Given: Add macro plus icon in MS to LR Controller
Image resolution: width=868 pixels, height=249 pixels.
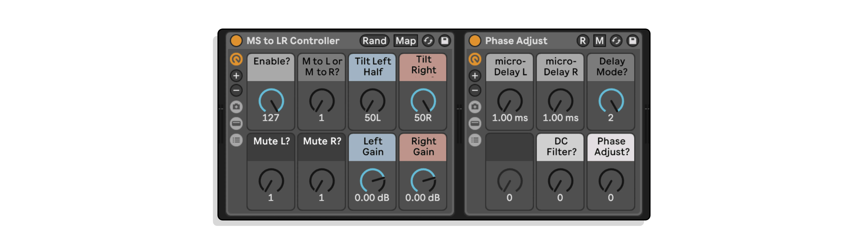Looking at the screenshot, I should [x=236, y=76].
